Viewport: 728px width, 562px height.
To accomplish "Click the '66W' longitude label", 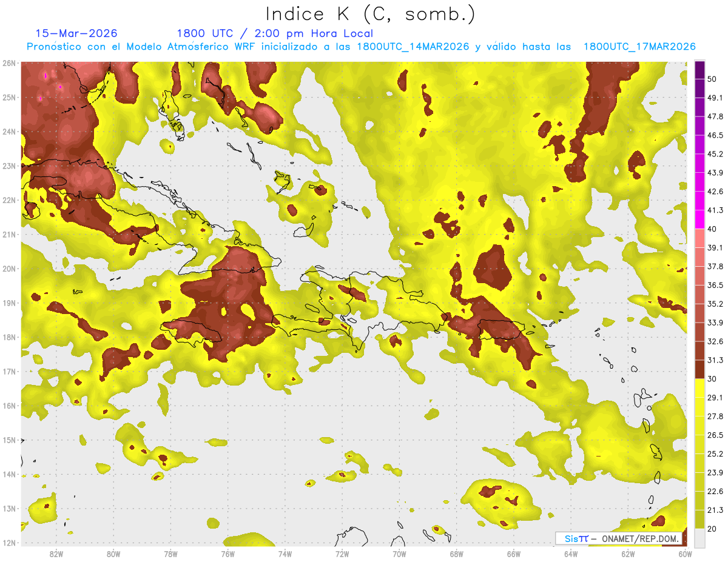I will coord(514,554).
